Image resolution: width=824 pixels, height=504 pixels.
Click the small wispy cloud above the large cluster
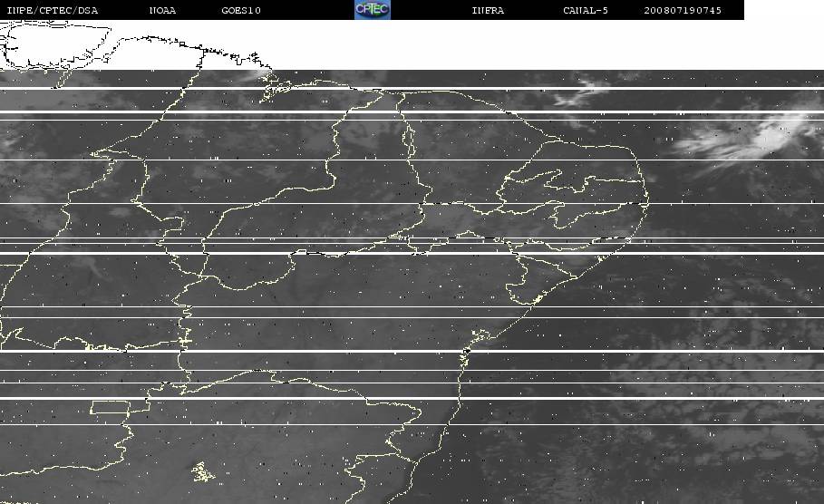(582, 93)
